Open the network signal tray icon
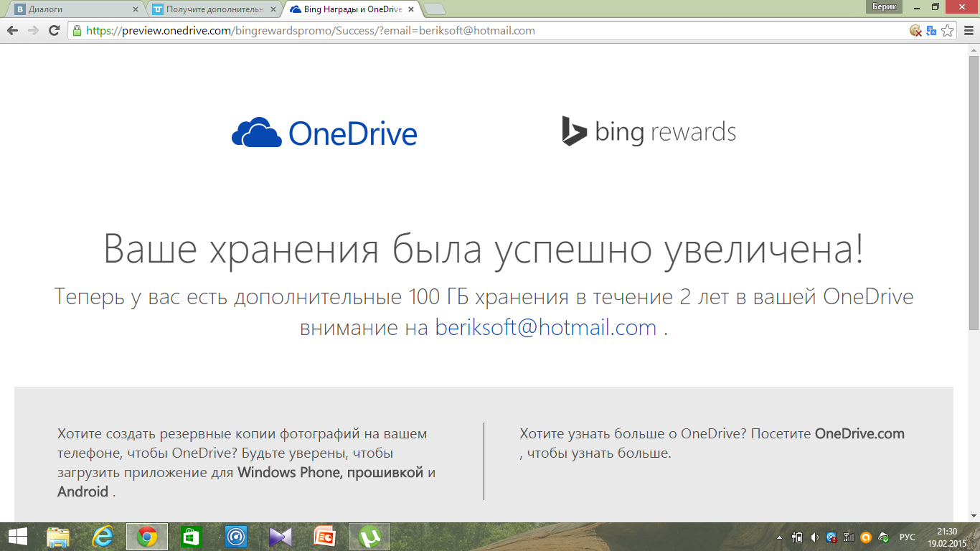 tap(849, 537)
